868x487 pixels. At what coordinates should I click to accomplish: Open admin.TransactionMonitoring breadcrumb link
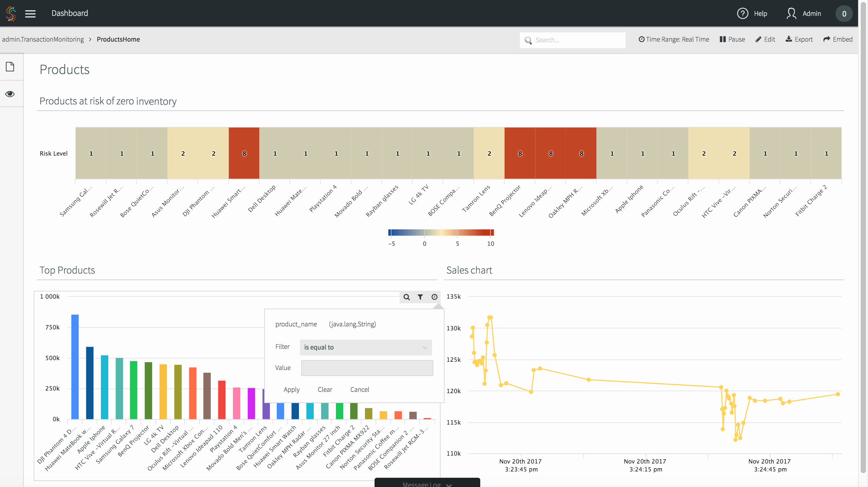43,39
